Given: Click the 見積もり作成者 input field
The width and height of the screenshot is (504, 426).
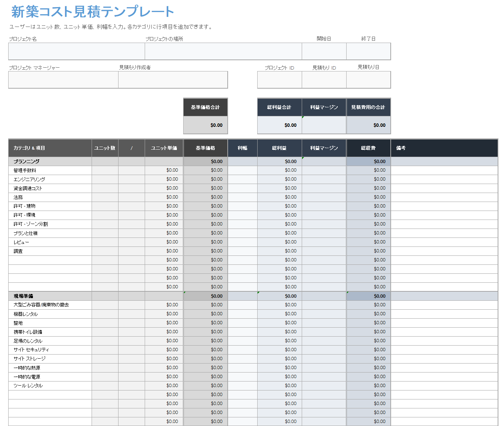Looking at the screenshot, I should [x=173, y=80].
